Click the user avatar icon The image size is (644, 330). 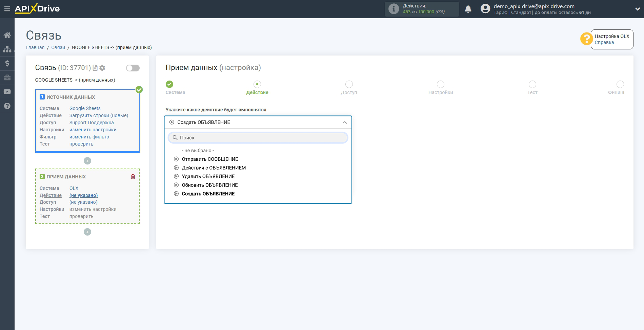(x=485, y=9)
